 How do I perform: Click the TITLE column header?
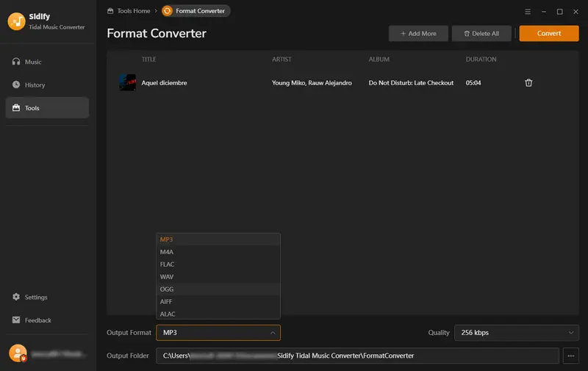(148, 60)
